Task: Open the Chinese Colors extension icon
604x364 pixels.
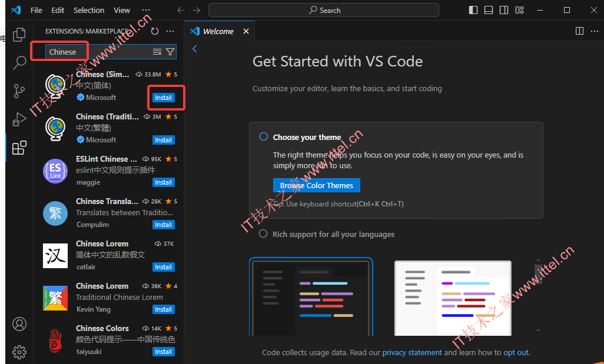Action: [55, 340]
